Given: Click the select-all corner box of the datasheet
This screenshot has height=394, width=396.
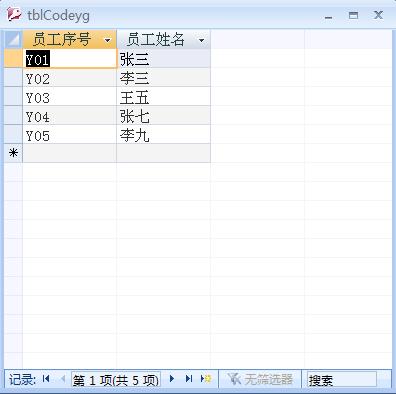Looking at the screenshot, I should (13, 39).
